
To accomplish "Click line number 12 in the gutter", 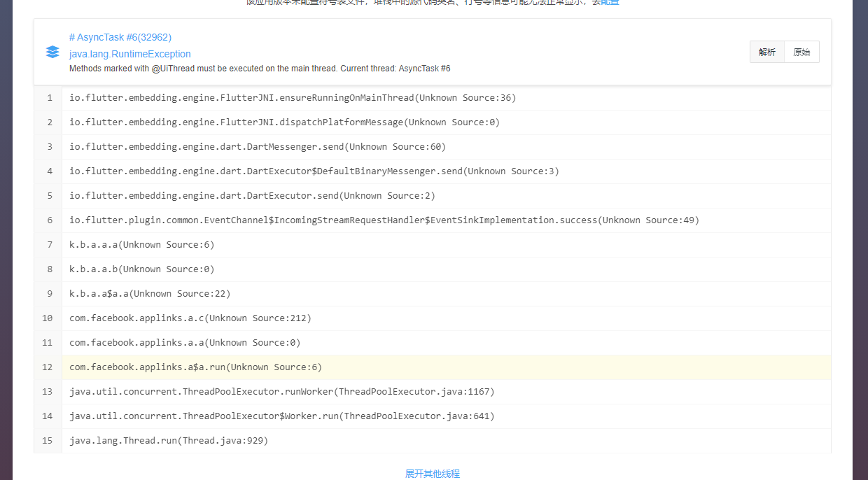I will tap(48, 367).
